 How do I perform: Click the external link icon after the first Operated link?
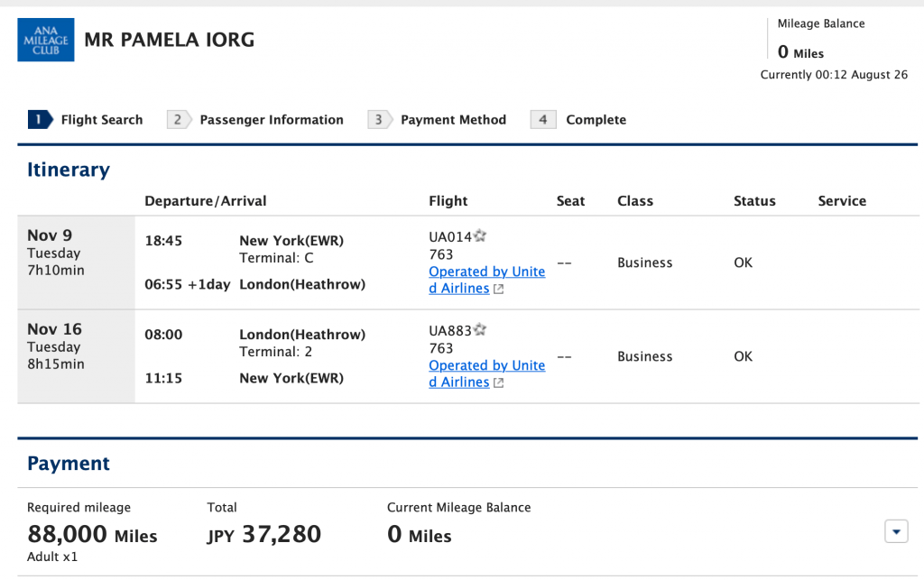[498, 289]
